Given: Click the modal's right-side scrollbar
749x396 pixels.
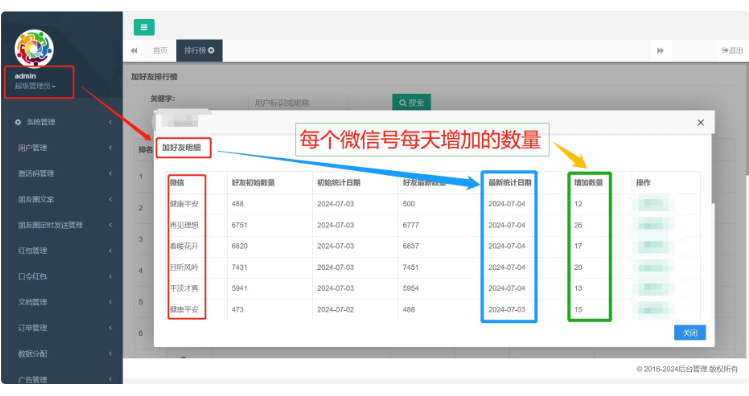Looking at the screenshot, I should click(714, 167).
